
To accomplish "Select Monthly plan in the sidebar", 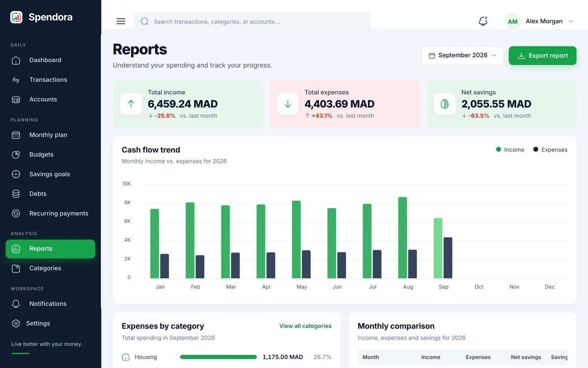I will 48,135.
